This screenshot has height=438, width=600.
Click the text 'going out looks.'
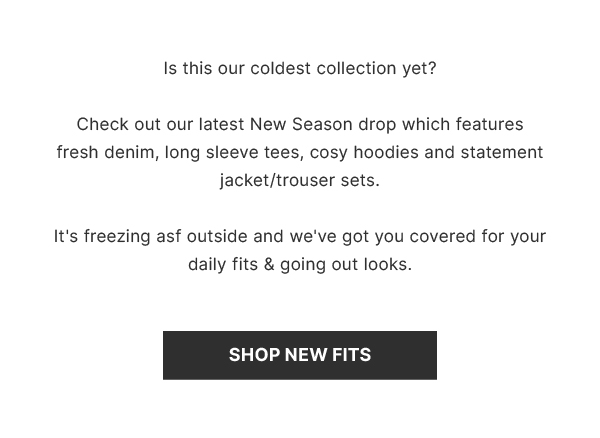click(346, 264)
